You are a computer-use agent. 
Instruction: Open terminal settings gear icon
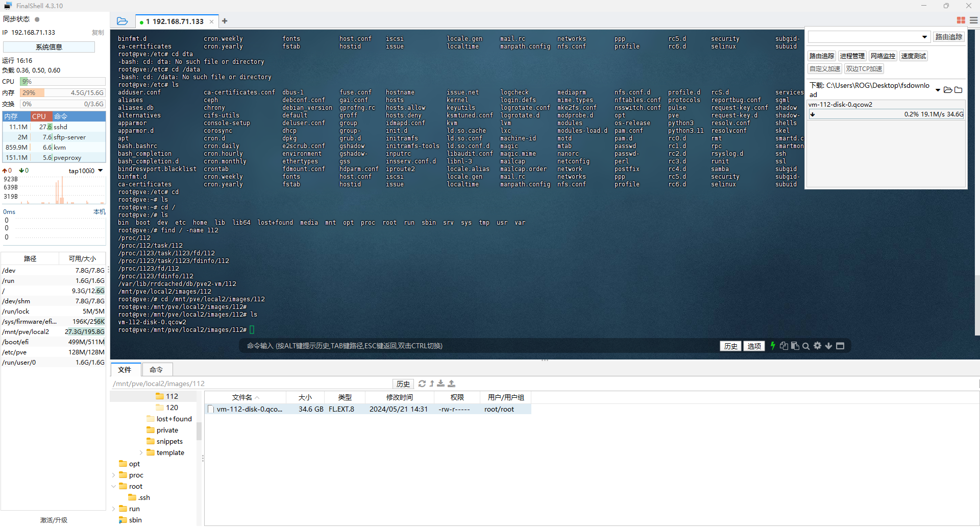(817, 346)
